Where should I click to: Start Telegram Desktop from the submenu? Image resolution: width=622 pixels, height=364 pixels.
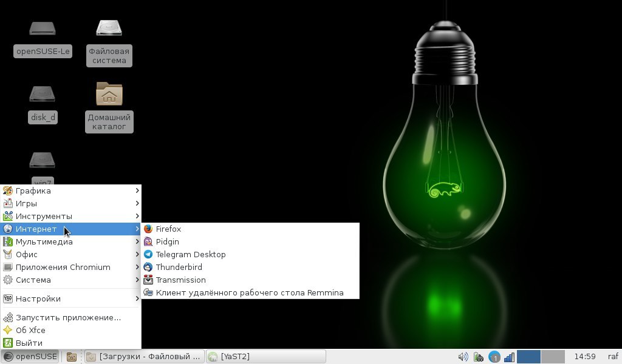(x=250, y=254)
